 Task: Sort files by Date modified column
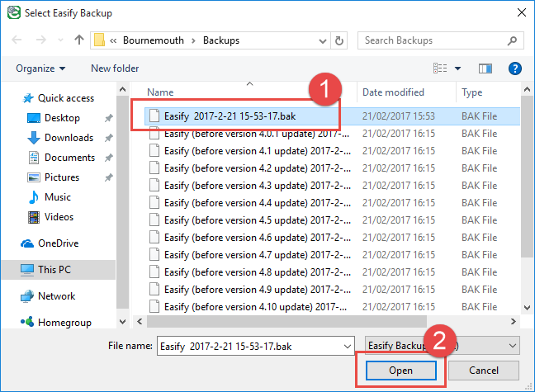pos(393,92)
